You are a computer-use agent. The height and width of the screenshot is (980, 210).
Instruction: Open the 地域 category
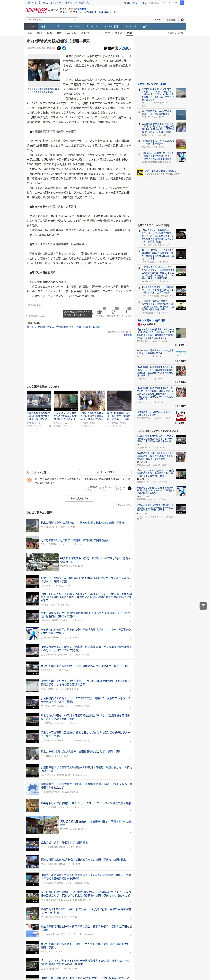tap(130, 33)
